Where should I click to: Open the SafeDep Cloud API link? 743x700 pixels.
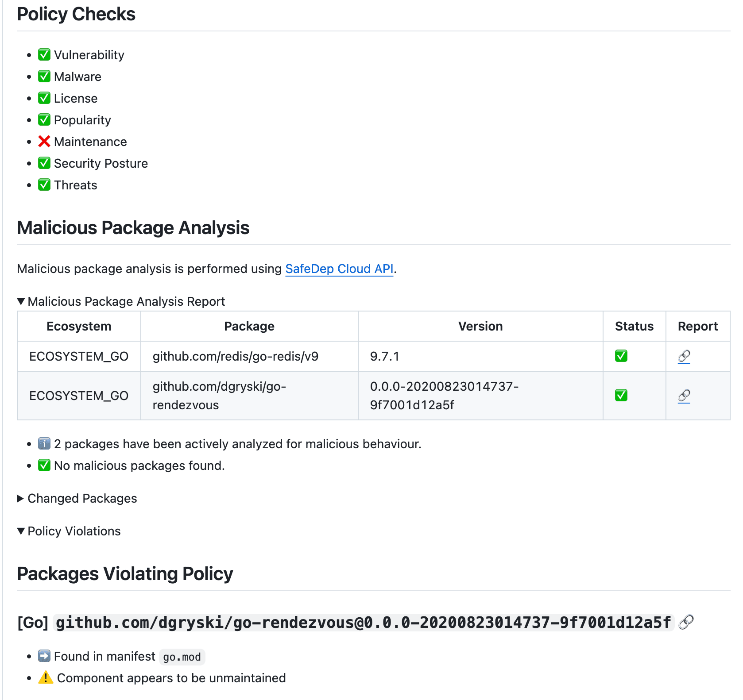[339, 269]
